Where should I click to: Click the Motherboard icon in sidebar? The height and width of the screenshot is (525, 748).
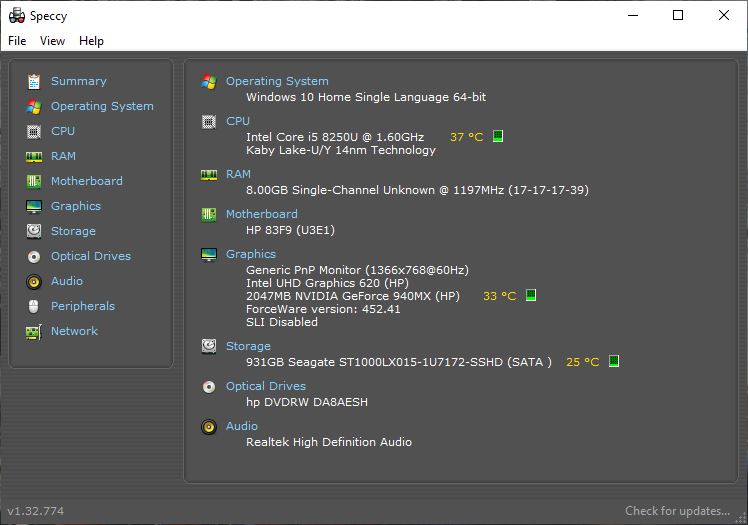tap(34, 181)
